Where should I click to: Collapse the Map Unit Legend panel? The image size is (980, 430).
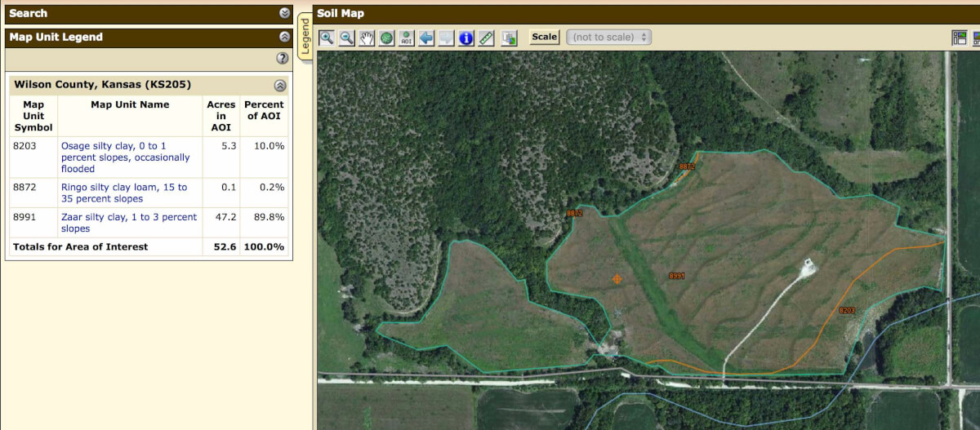[x=284, y=37]
